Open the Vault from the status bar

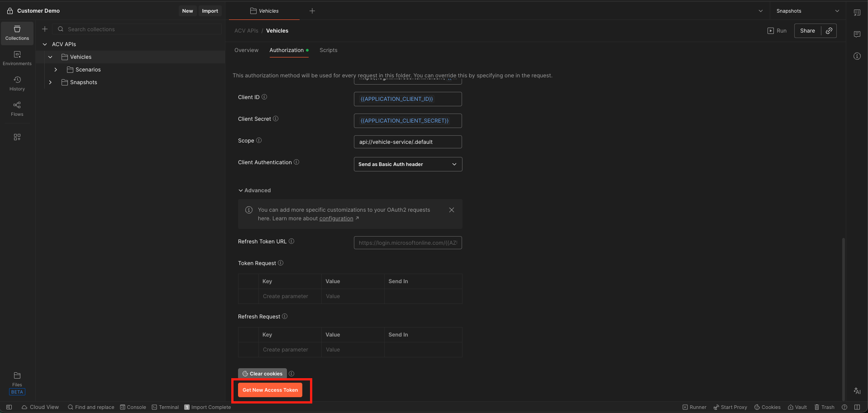coord(797,407)
